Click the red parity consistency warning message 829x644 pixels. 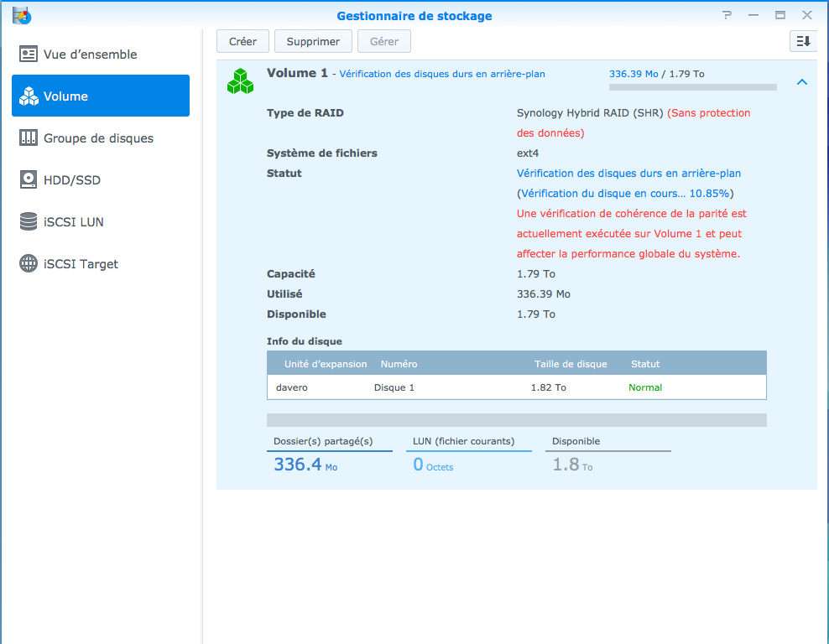click(x=631, y=233)
